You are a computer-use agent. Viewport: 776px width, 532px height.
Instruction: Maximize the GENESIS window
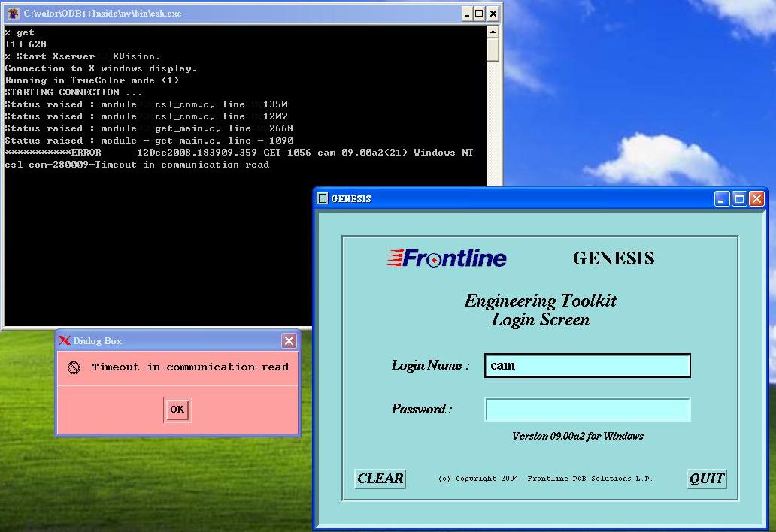[739, 199]
